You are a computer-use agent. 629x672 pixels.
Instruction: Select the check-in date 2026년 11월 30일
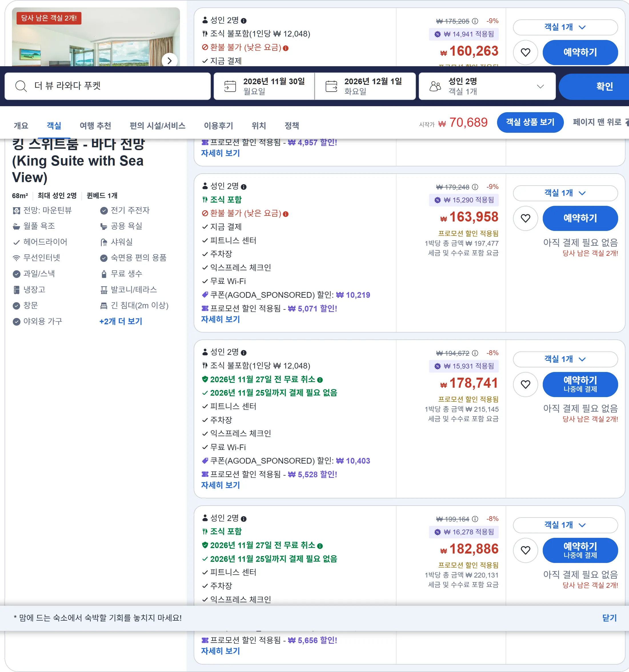264,86
